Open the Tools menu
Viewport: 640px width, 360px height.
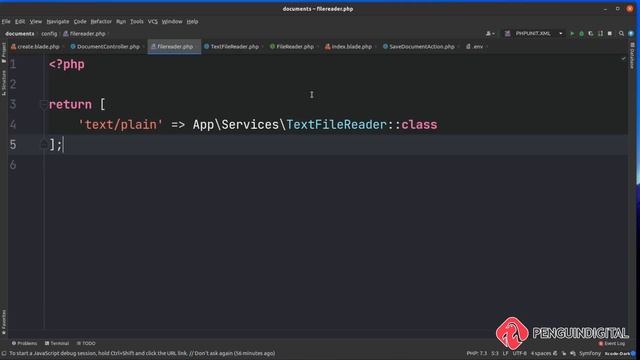(137, 21)
